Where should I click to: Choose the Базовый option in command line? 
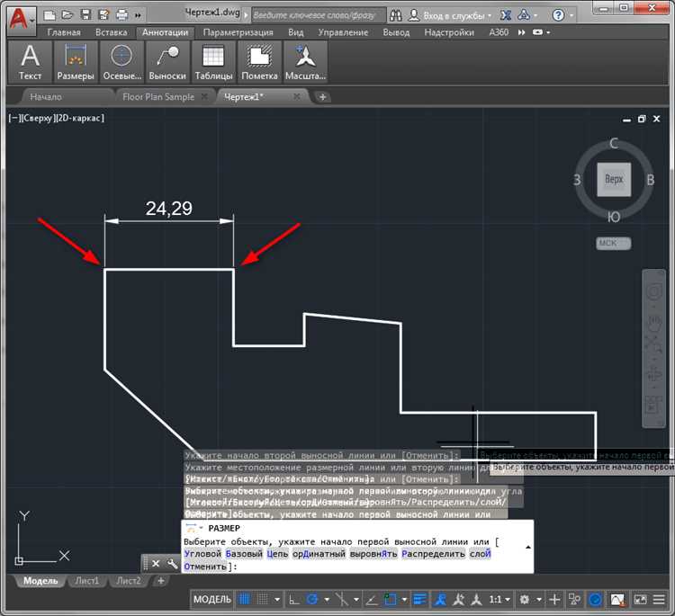(244, 554)
